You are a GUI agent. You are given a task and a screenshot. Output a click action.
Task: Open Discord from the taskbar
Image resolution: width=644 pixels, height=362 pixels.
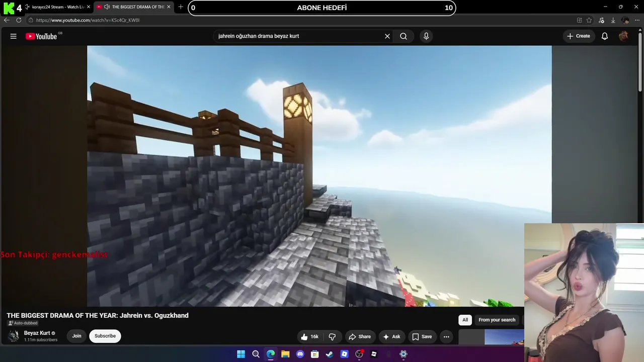(300, 354)
